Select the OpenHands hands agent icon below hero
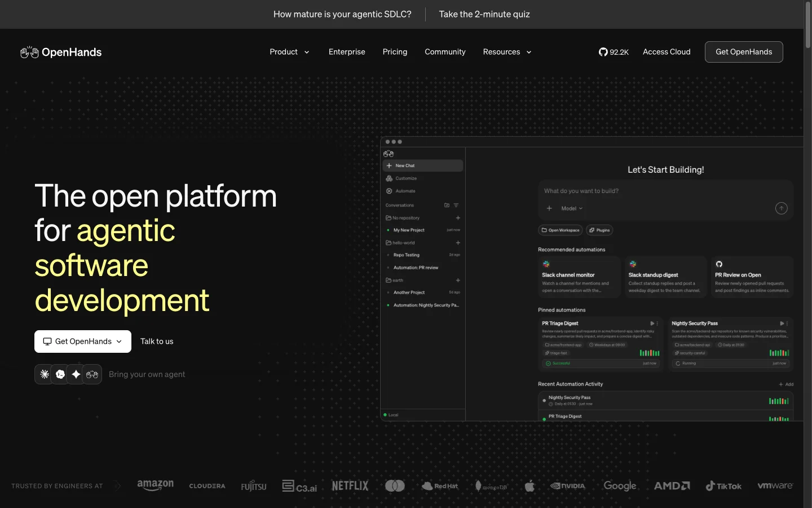The width and height of the screenshot is (812, 508). pyautogui.click(x=92, y=374)
